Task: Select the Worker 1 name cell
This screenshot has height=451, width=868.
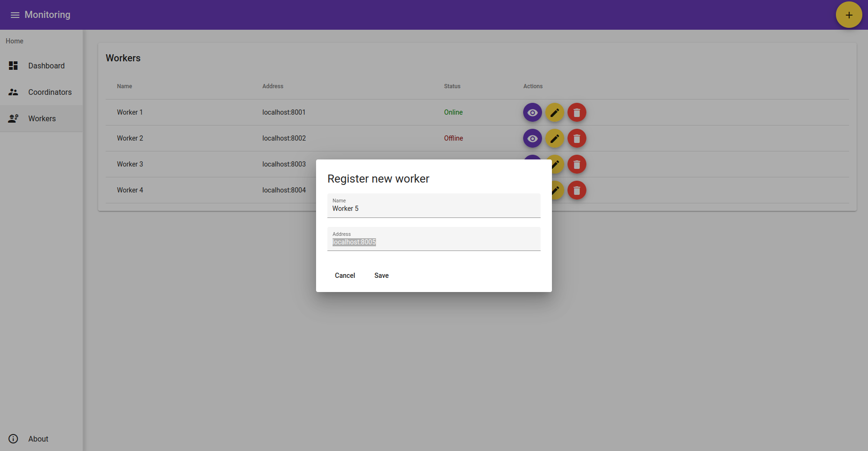Action: pos(130,112)
